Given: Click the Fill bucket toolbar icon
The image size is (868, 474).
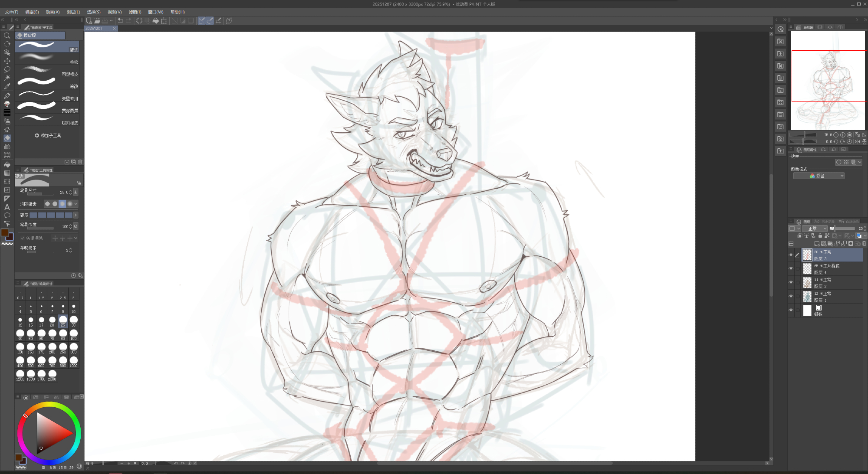Looking at the screenshot, I should tap(155, 20).
